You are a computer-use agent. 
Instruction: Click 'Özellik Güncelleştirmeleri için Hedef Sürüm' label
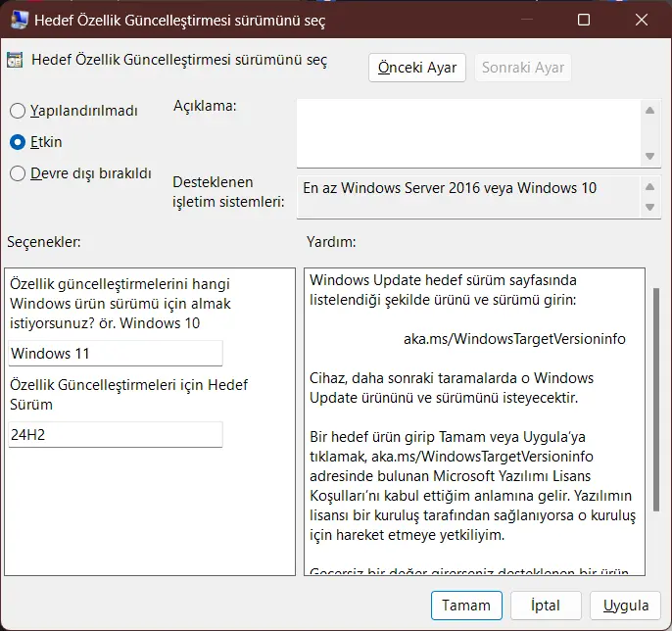click(x=128, y=395)
